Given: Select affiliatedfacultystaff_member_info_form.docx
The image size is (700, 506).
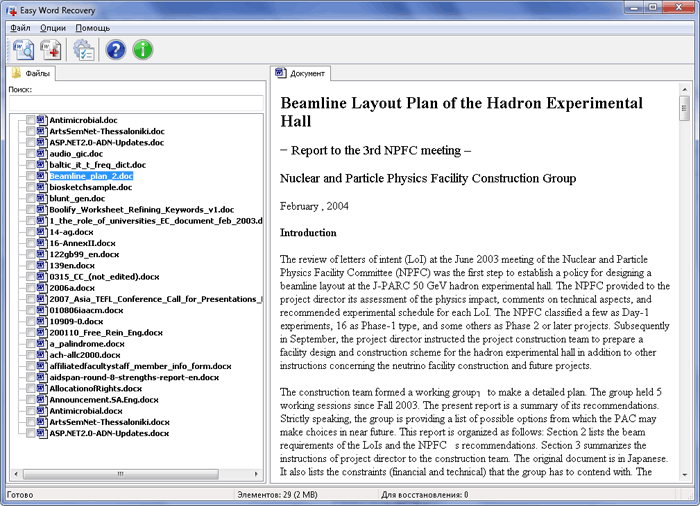Looking at the screenshot, I should pos(140,366).
